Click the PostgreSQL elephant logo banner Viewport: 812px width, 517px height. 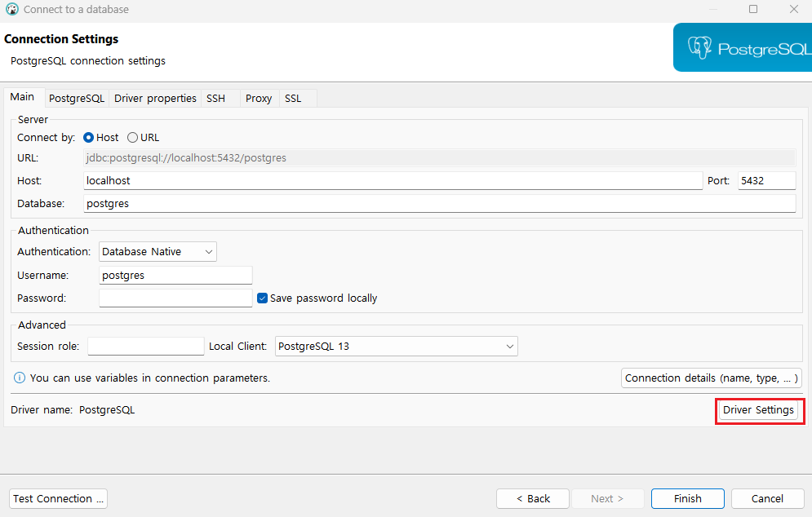743,47
